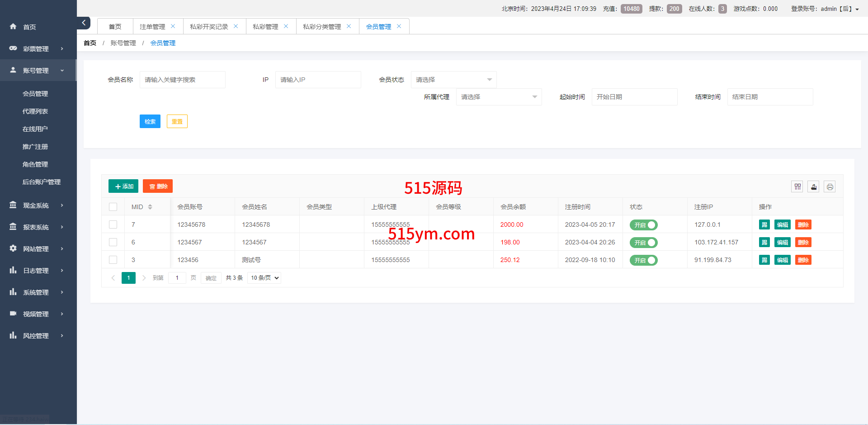Open 代理列表 in the sidebar
This screenshot has height=425, width=868.
click(35, 111)
